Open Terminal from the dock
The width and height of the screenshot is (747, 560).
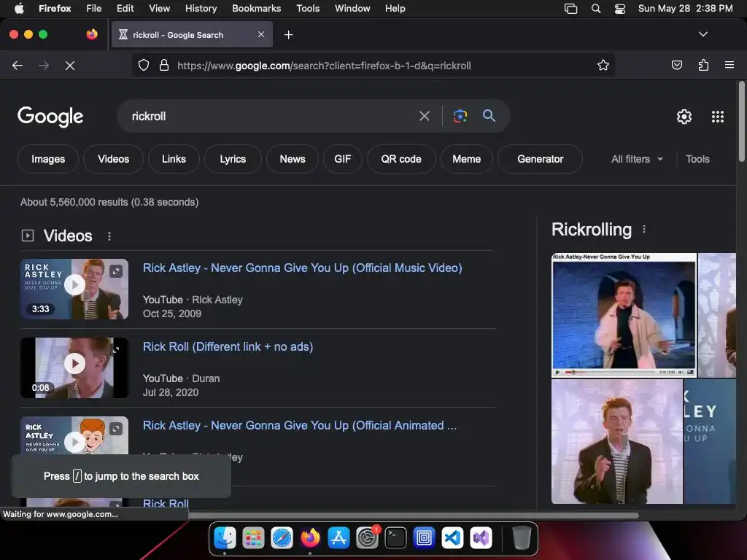coord(395,538)
